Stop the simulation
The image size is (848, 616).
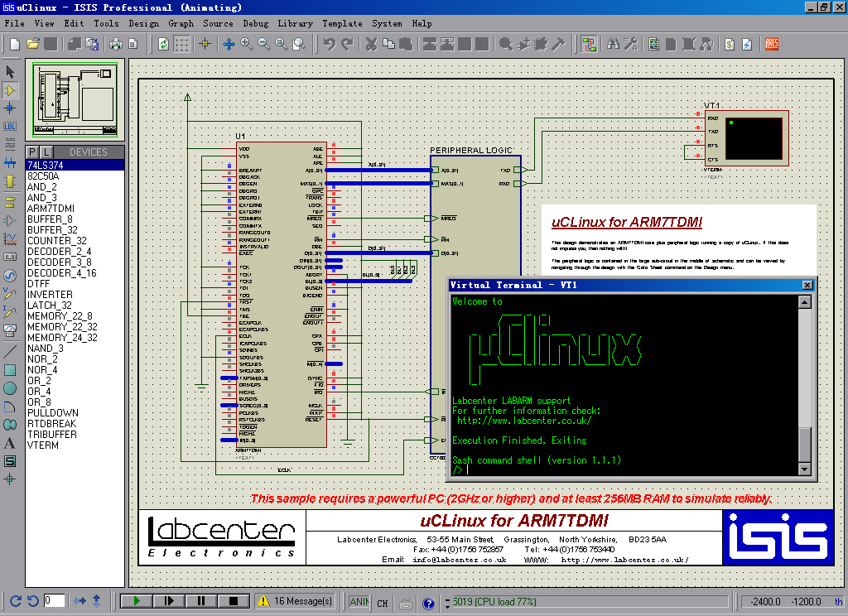[234, 601]
